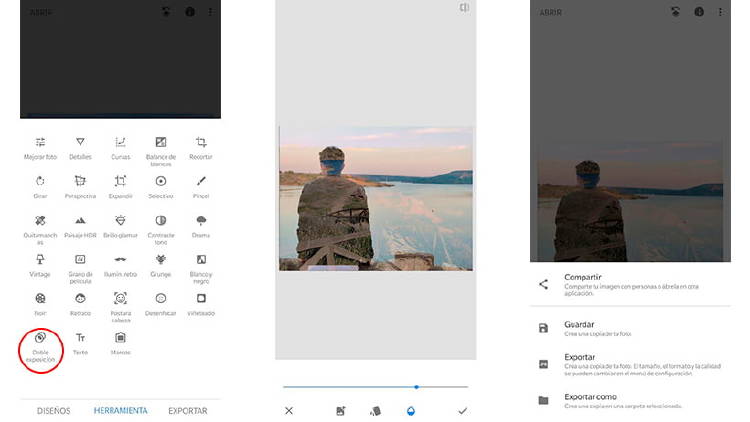
Task: Open the Perspectiva tool
Action: (x=80, y=186)
